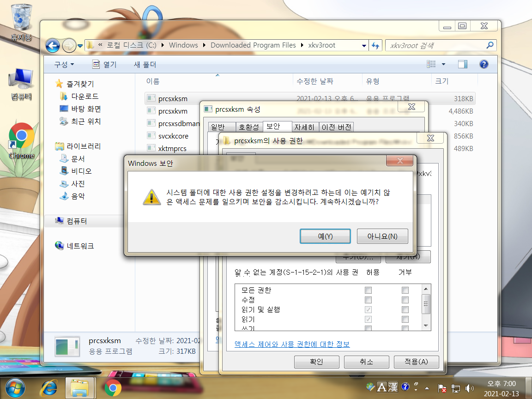Click 확인 in the permissions dialog
The width and height of the screenshot is (532, 399).
tap(316, 362)
